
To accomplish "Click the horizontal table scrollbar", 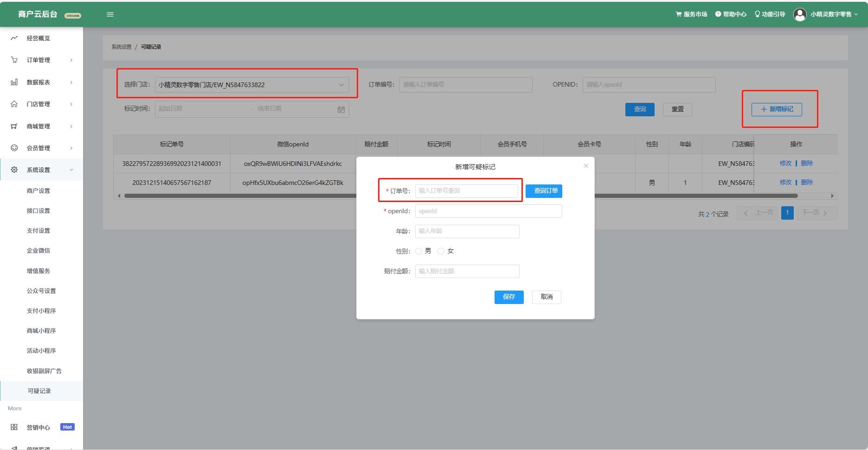I will [461, 196].
